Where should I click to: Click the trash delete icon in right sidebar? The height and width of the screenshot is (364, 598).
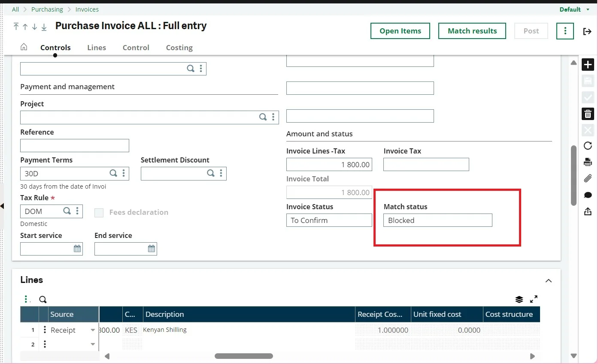(x=588, y=114)
